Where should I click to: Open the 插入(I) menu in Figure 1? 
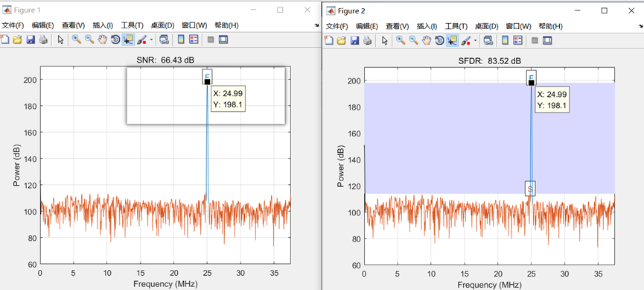pyautogui.click(x=103, y=25)
